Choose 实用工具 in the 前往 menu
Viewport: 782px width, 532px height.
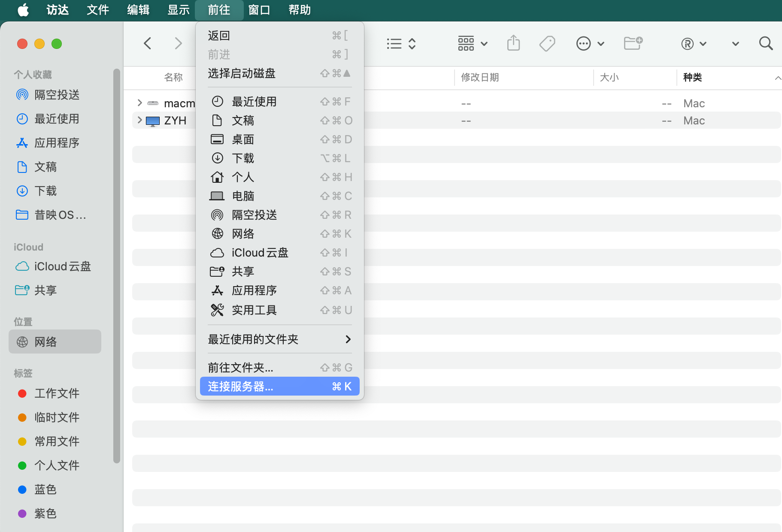tap(280, 310)
